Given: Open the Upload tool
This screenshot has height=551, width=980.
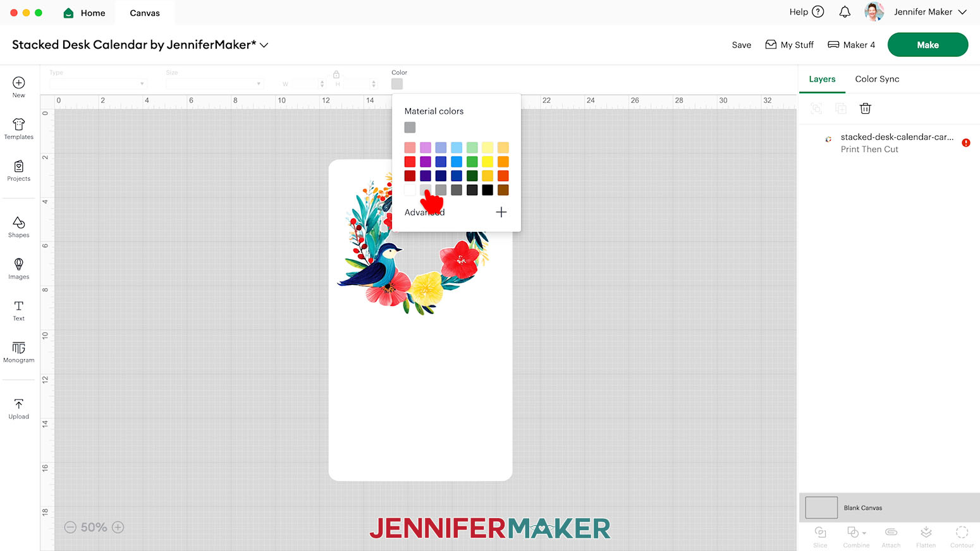Looking at the screenshot, I should tap(19, 409).
